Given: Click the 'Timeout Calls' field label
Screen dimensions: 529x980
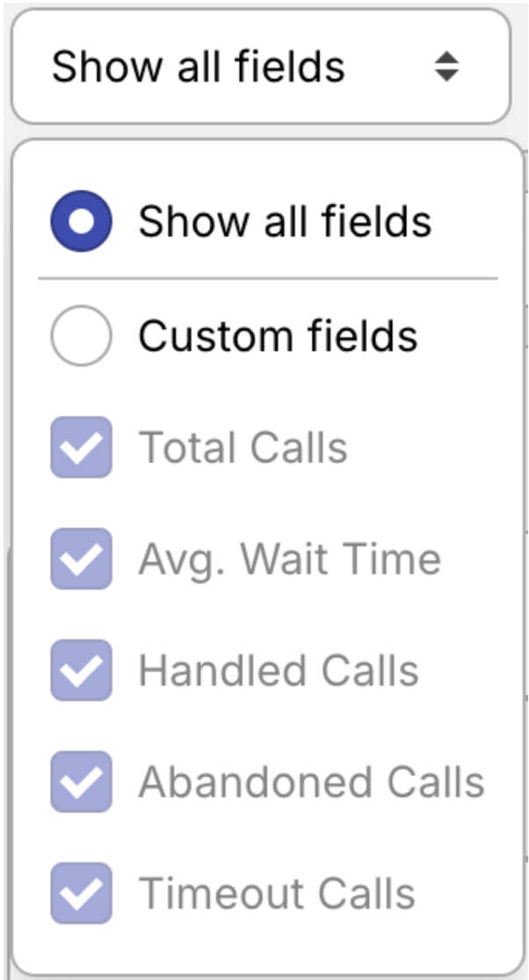Looking at the screenshot, I should [276, 894].
